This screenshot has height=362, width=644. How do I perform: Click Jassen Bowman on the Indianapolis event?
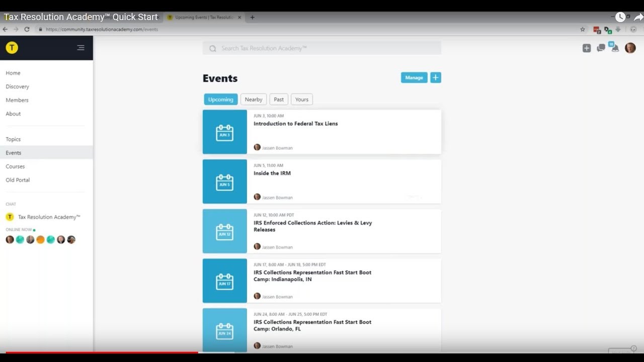click(x=277, y=297)
